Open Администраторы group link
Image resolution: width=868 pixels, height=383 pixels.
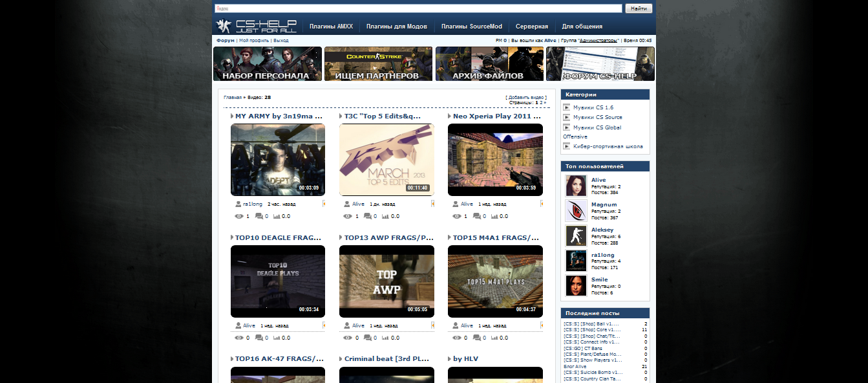coord(598,40)
